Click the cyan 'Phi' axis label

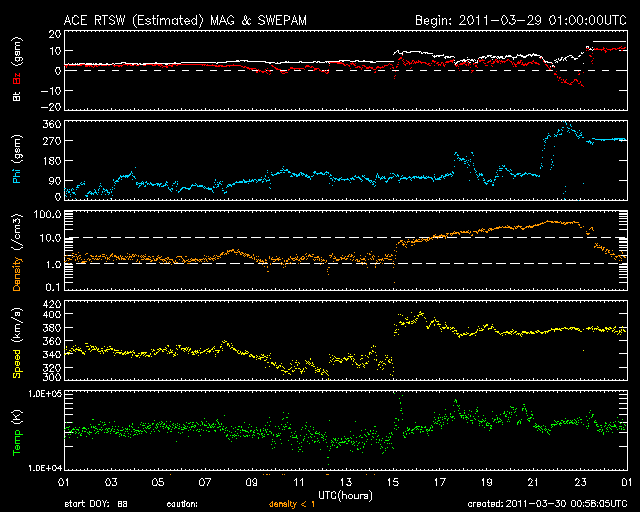click(x=17, y=174)
